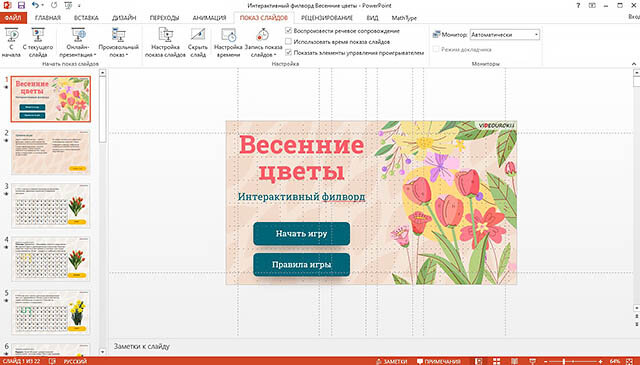Click the 'Правила игры' button on slide
Viewport: 640px width, 365px height.
302,265
